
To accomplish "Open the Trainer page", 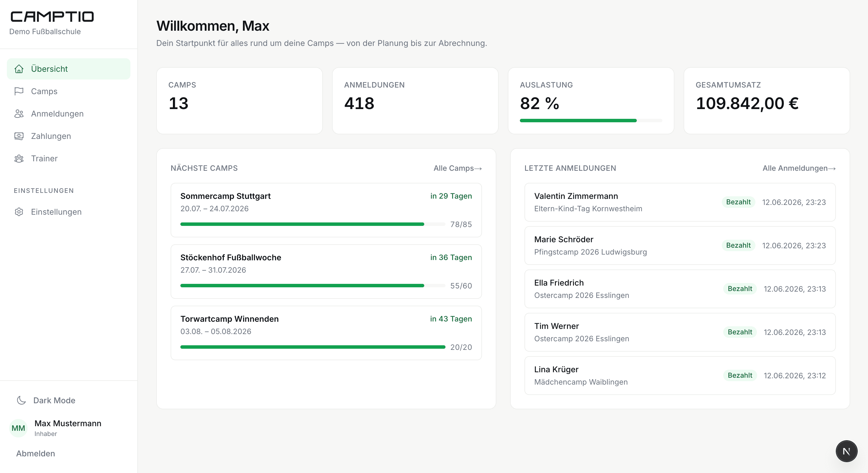I will tap(68, 158).
